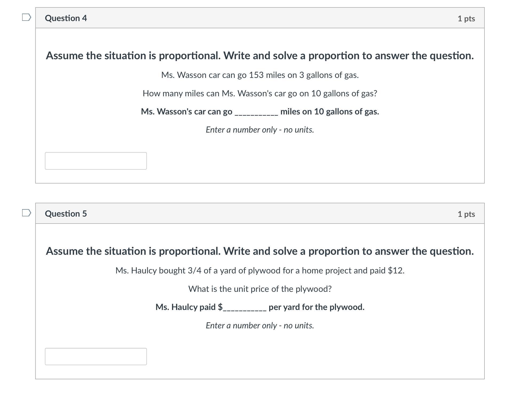Image resolution: width=532 pixels, height=398 pixels.
Task: Click the "153 miles on 3 gallons" sentence
Action: tap(260, 75)
